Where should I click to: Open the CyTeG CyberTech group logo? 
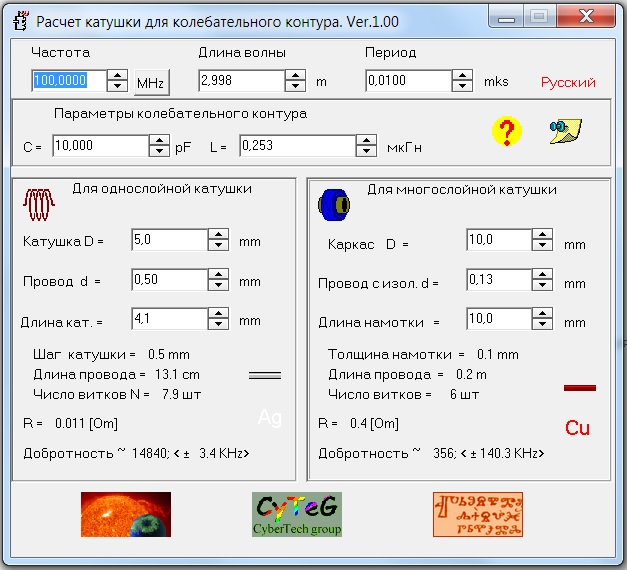(x=297, y=514)
